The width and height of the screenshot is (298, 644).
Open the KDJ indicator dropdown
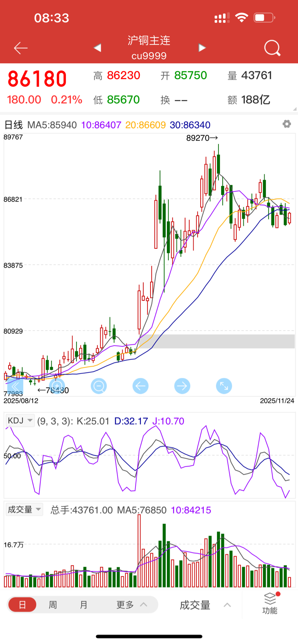click(20, 420)
